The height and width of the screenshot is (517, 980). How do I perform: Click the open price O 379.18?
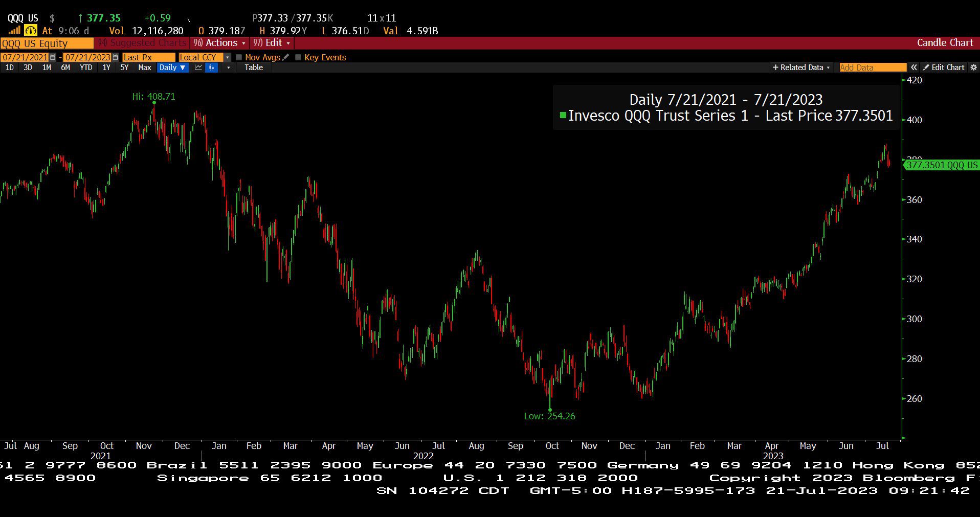point(221,31)
